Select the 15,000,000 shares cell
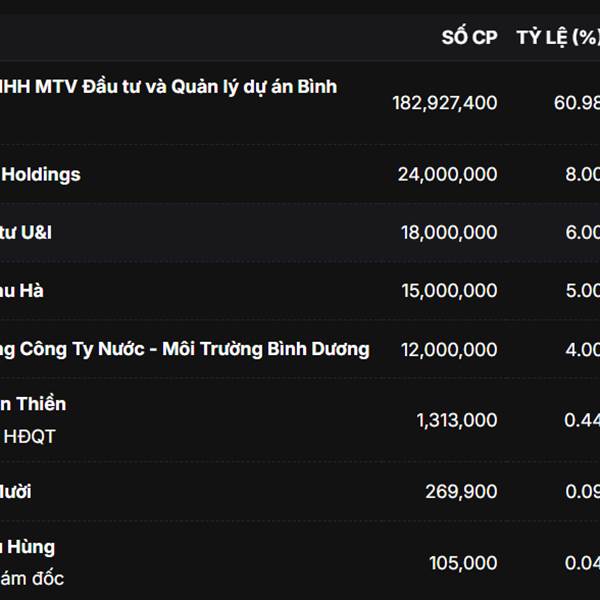This screenshot has height=600, width=600. pos(448,291)
